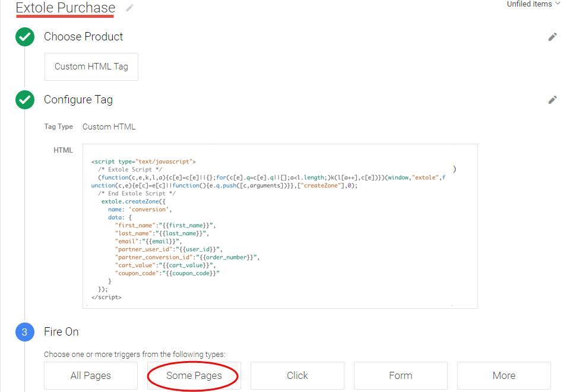The height and width of the screenshot is (392, 576).
Task: Click inside the HTML code editor
Action: pos(280,226)
